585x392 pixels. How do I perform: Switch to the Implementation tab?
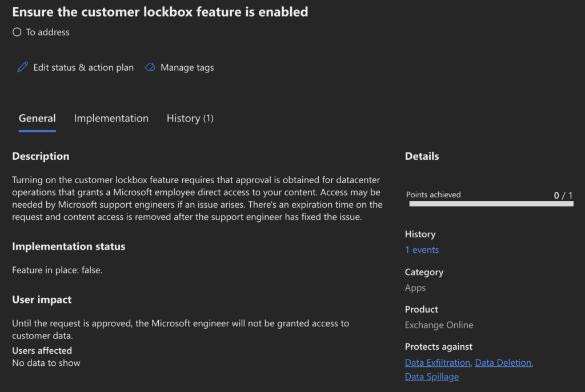111,118
